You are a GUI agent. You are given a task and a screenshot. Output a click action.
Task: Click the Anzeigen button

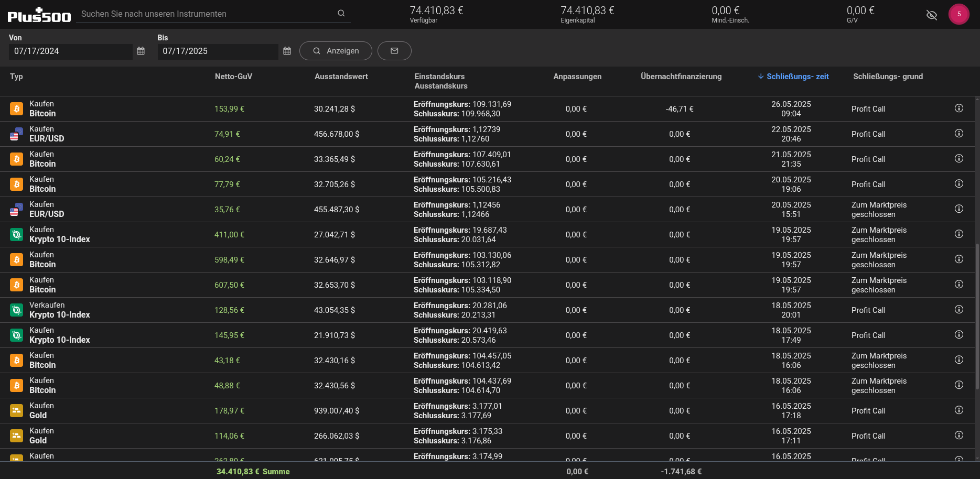pos(336,51)
